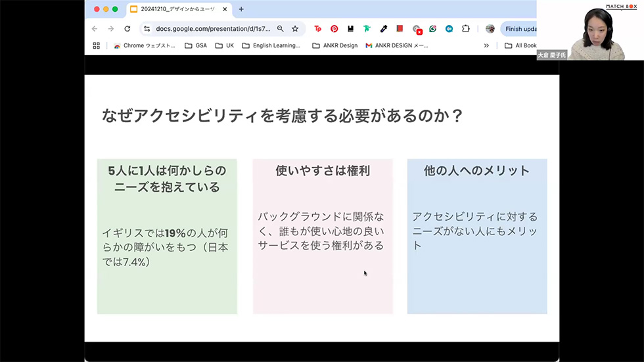The image size is (644, 362).
Task: Select the 20241210 presentation tab
Action: click(x=177, y=9)
